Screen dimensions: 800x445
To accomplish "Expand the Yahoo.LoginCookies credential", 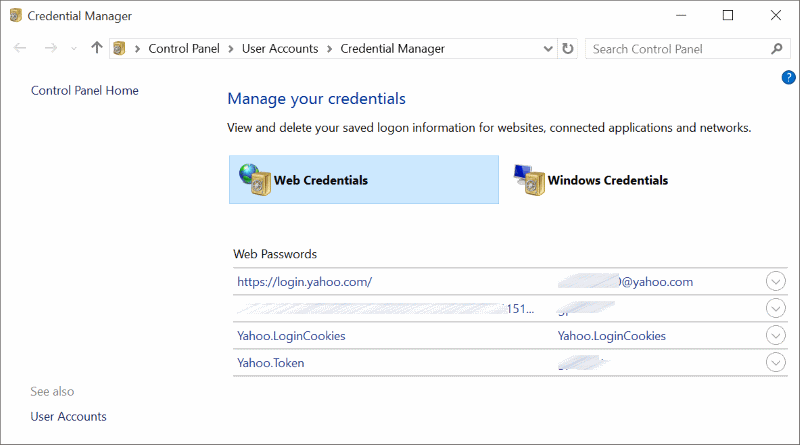I will click(x=776, y=335).
